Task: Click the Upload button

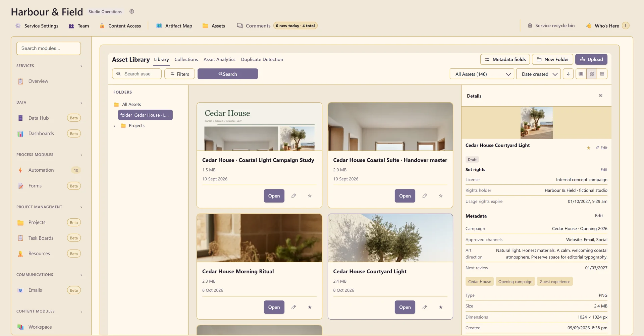Action: [x=591, y=59]
